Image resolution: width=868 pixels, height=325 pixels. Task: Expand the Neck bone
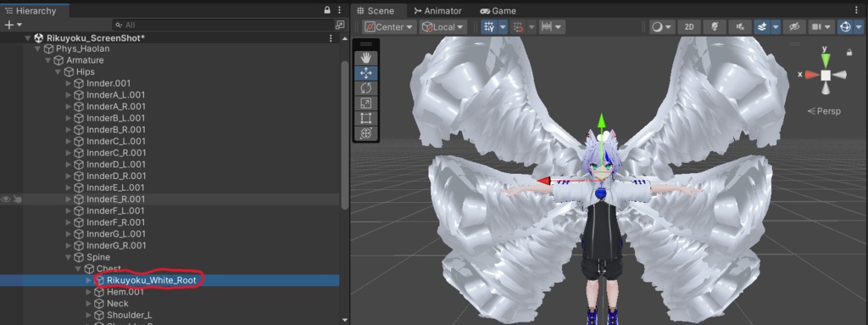pos(89,304)
